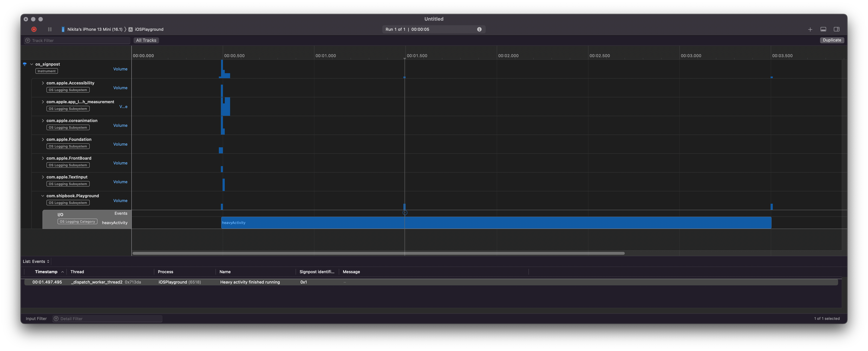The height and width of the screenshot is (351, 868).
Task: Click inside the Detail Filter field
Action: click(x=107, y=318)
